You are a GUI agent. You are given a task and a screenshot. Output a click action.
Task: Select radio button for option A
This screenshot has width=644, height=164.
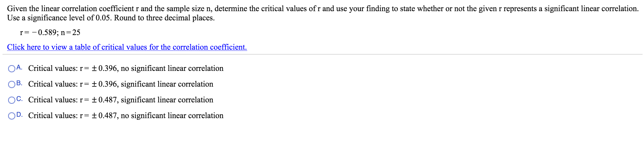(x=12, y=69)
